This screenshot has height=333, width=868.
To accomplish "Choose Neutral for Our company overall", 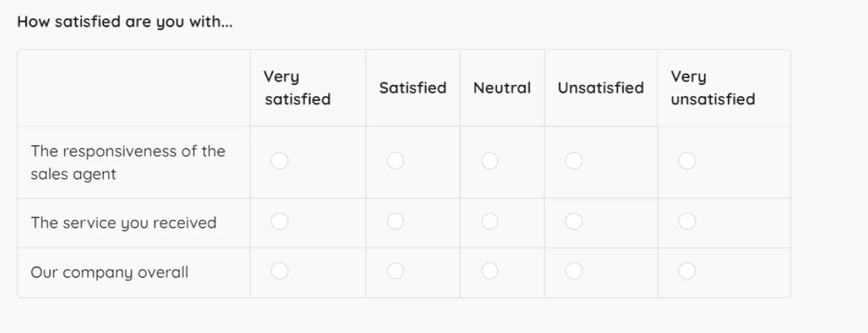I will click(489, 271).
